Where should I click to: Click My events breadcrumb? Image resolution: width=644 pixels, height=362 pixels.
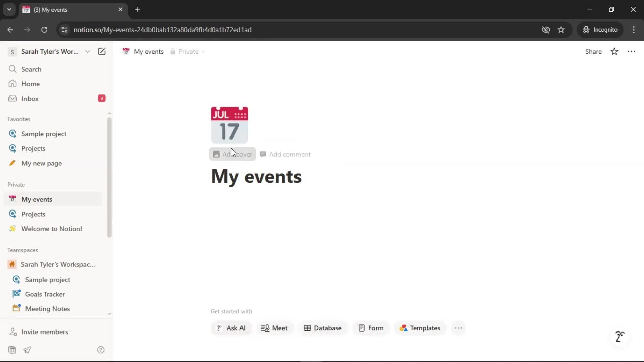coord(143,51)
